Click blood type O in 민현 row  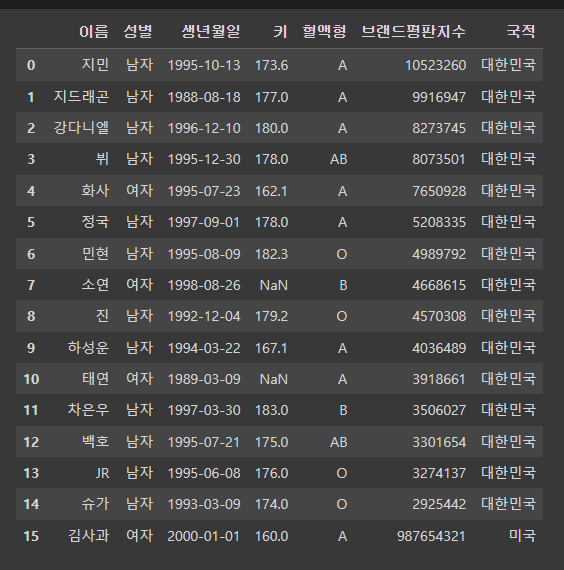pos(342,254)
